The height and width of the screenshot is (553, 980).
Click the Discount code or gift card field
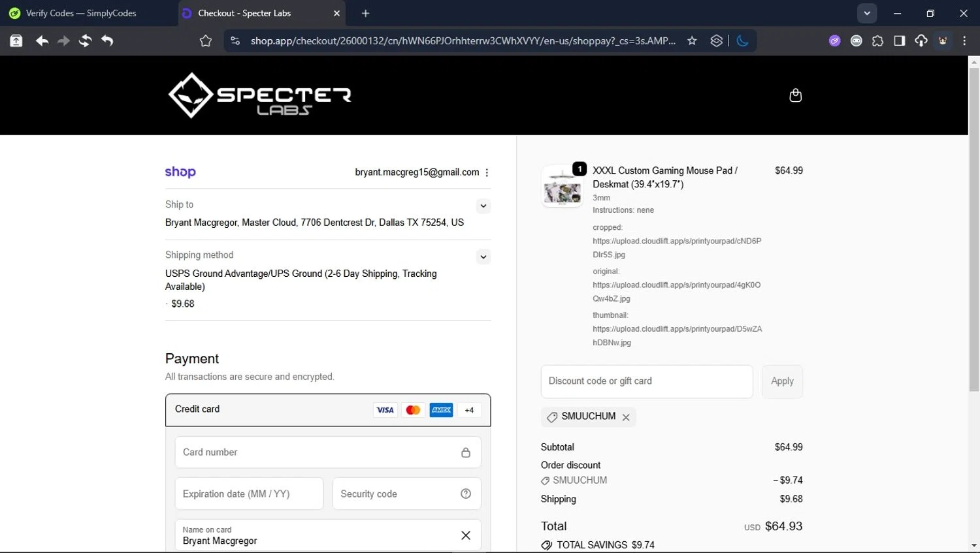point(647,381)
